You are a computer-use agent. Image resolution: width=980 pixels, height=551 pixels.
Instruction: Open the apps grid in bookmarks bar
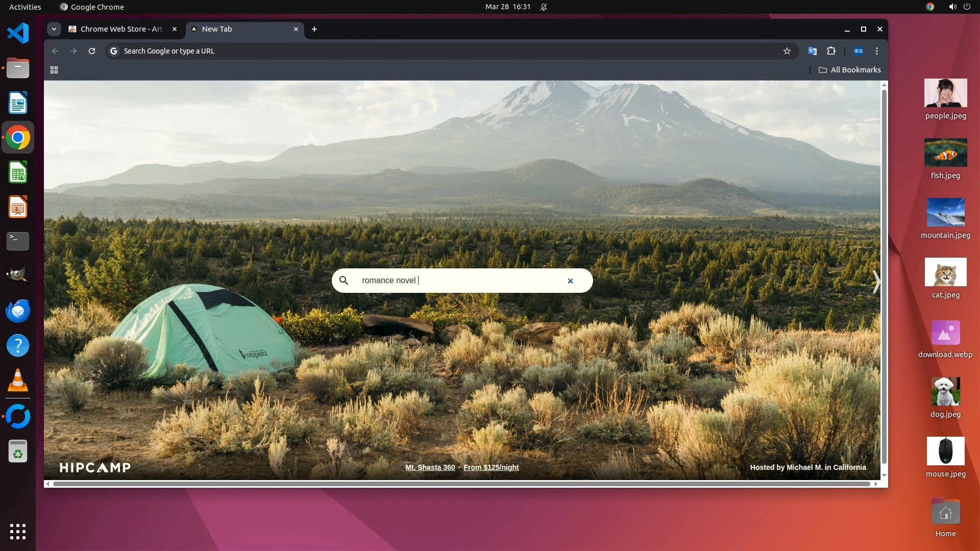click(x=54, y=70)
